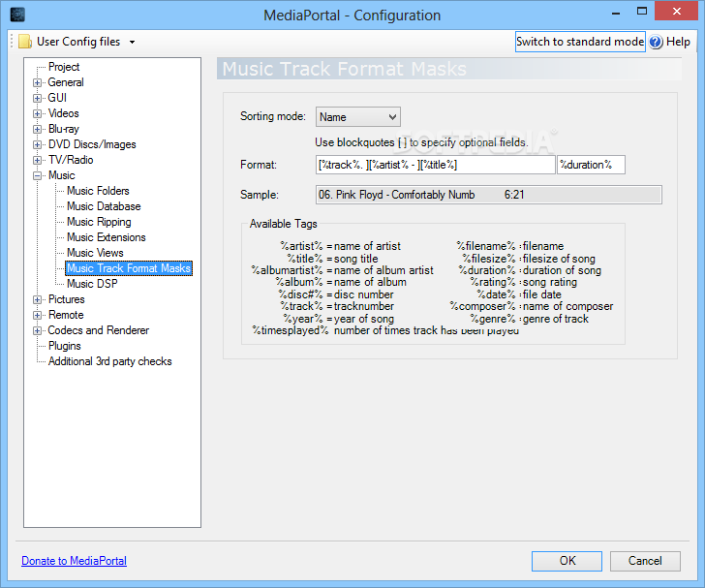
Task: Select the Music tree item
Action: tap(62, 175)
